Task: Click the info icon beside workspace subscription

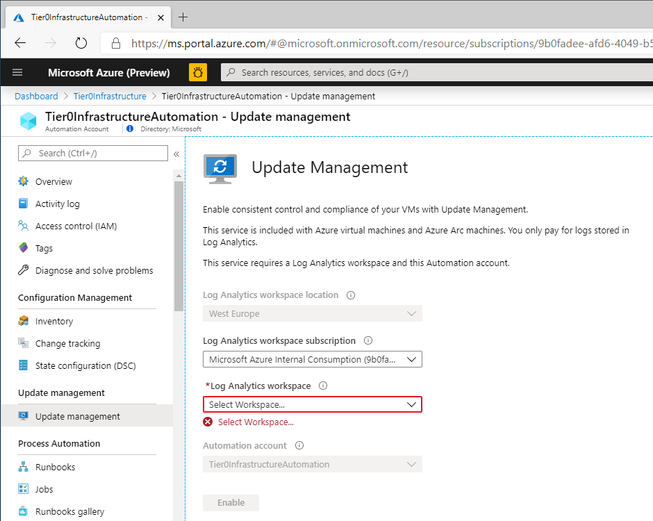Action: pyautogui.click(x=368, y=341)
